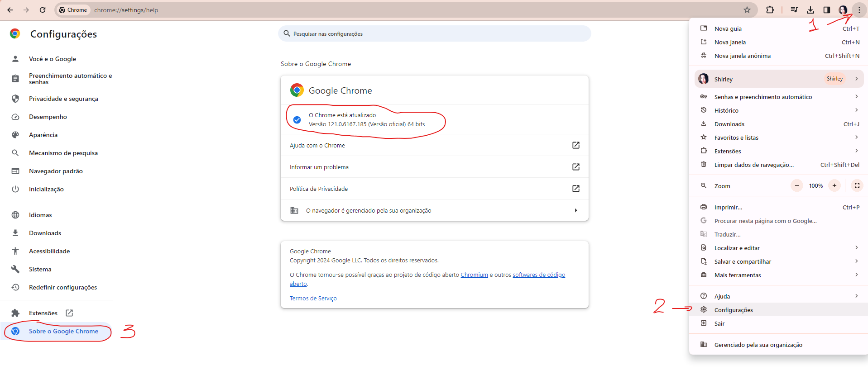868x389 pixels.
Task: Open the Chromium hyperlink
Action: (x=474, y=275)
